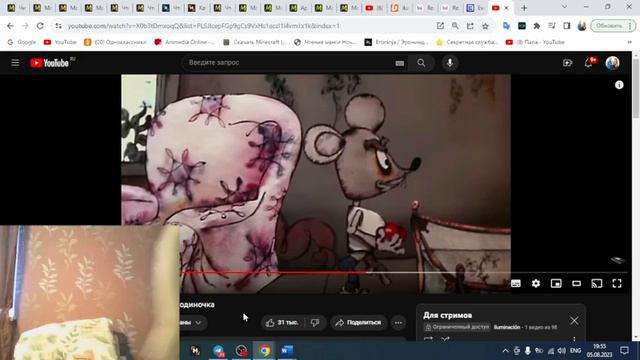Viewport: 640px width, 360px height.
Task: Open the Extensions puzzle menu
Action: coord(537,26)
